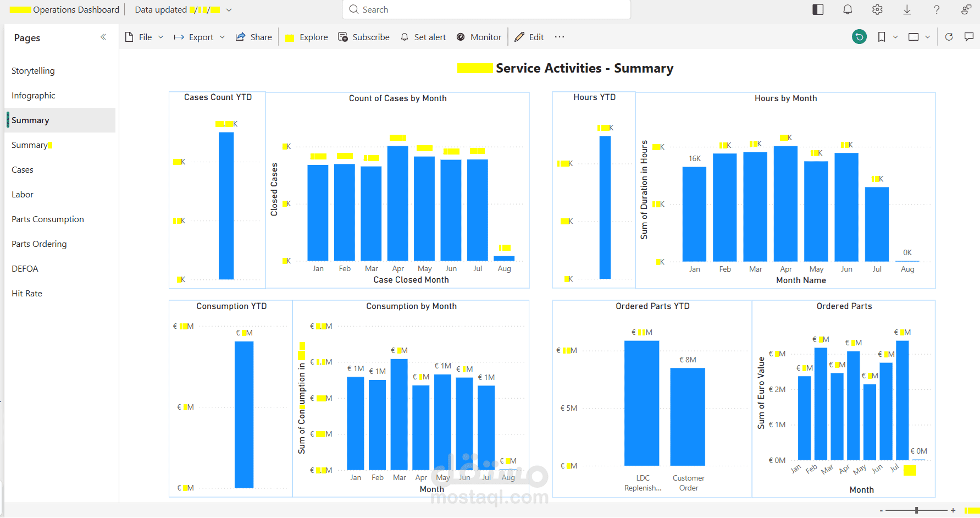Open the settings gear icon
The width and height of the screenshot is (980, 518).
pyautogui.click(x=877, y=9)
